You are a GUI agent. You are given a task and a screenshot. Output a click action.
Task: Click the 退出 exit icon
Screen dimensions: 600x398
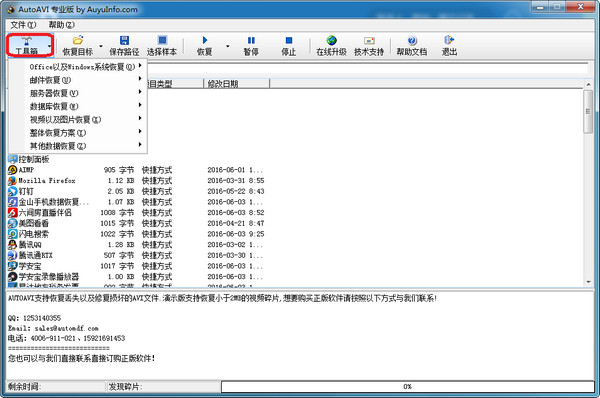click(x=449, y=40)
